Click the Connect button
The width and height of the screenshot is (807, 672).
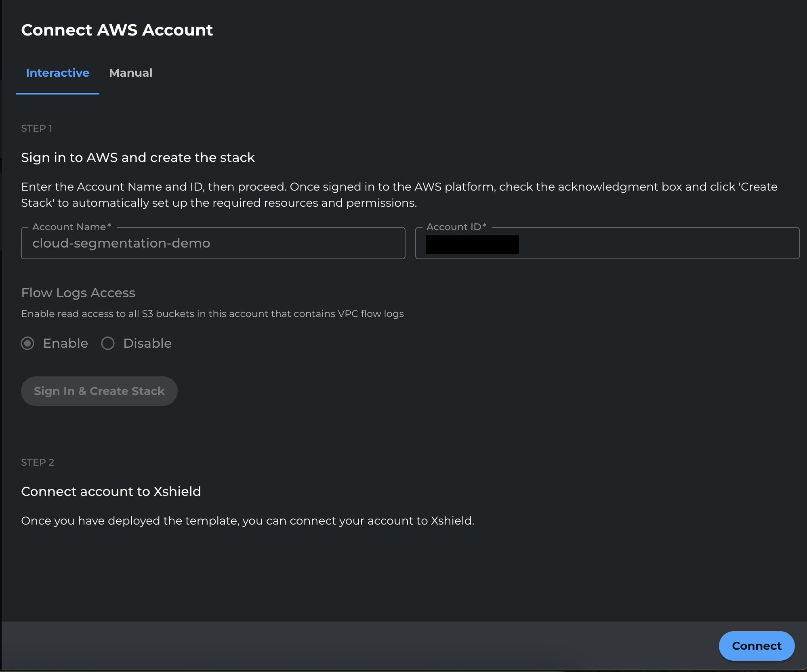coord(757,645)
